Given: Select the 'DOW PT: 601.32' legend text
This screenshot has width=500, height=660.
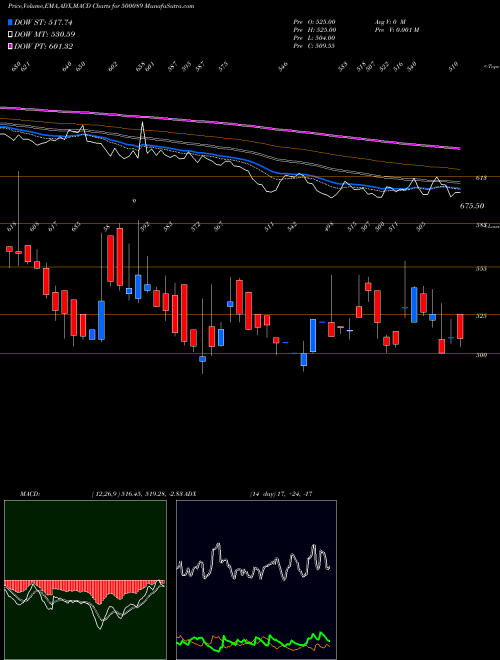Looking at the screenshot, I should (43, 46).
